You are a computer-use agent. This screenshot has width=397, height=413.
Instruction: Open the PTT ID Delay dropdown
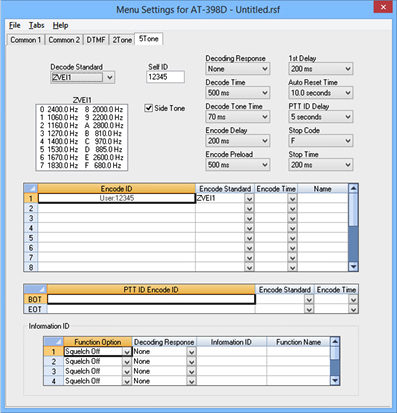coord(320,117)
